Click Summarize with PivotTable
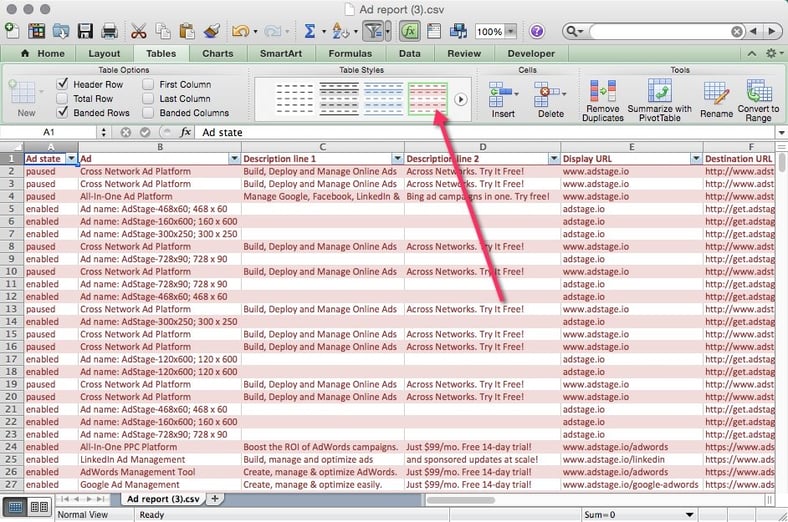 659,100
